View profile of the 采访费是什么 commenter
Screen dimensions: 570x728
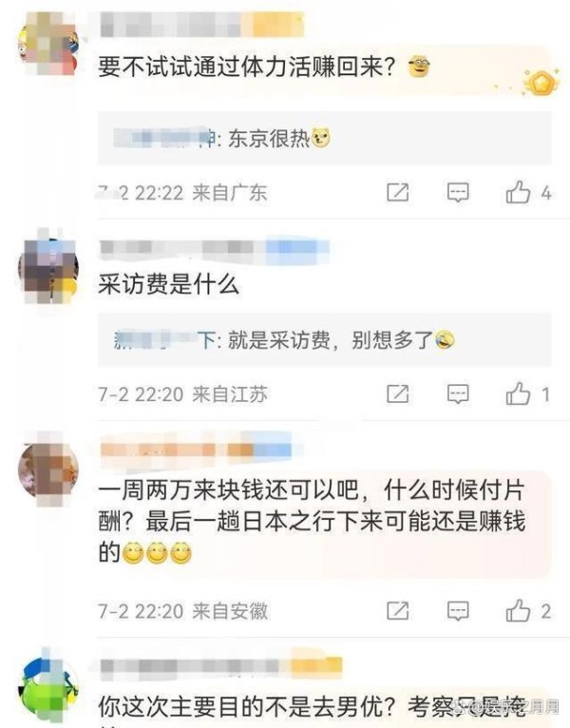pos(47,268)
